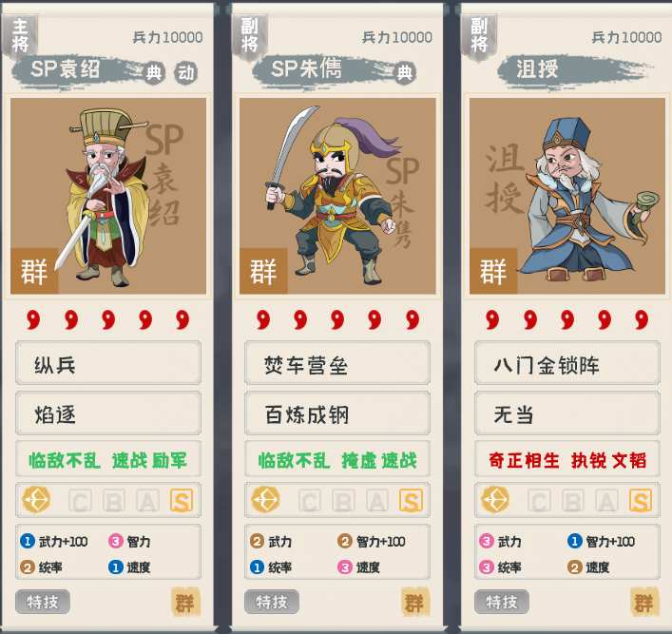Image resolution: width=672 pixels, height=634 pixels.
Task: Click the 特技 button under SP袁绍
Action: tap(43, 602)
